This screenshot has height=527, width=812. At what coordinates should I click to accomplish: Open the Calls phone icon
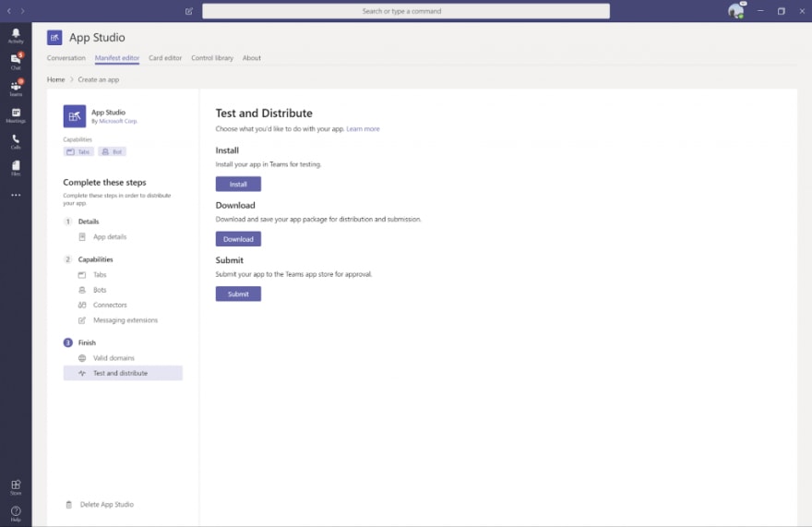(x=16, y=141)
